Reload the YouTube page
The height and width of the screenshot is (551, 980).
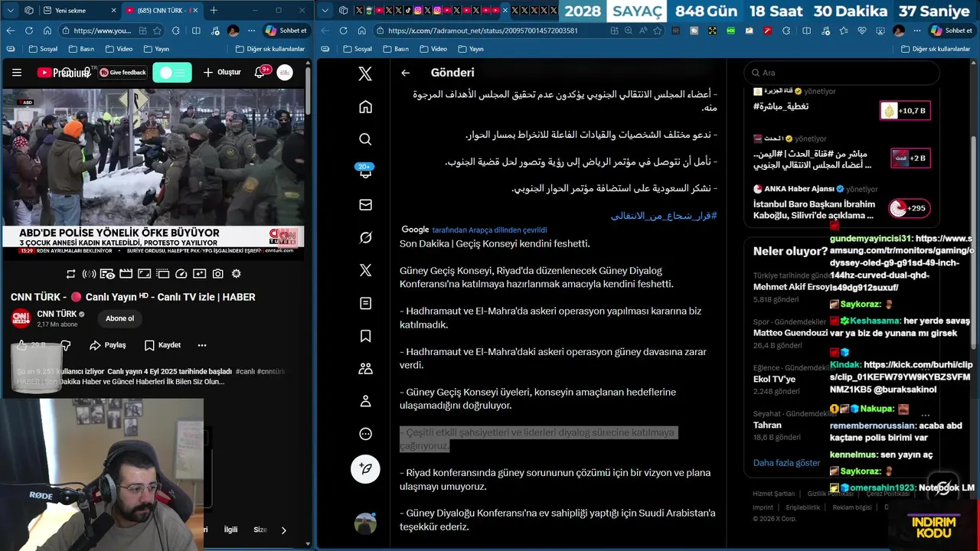[29, 31]
